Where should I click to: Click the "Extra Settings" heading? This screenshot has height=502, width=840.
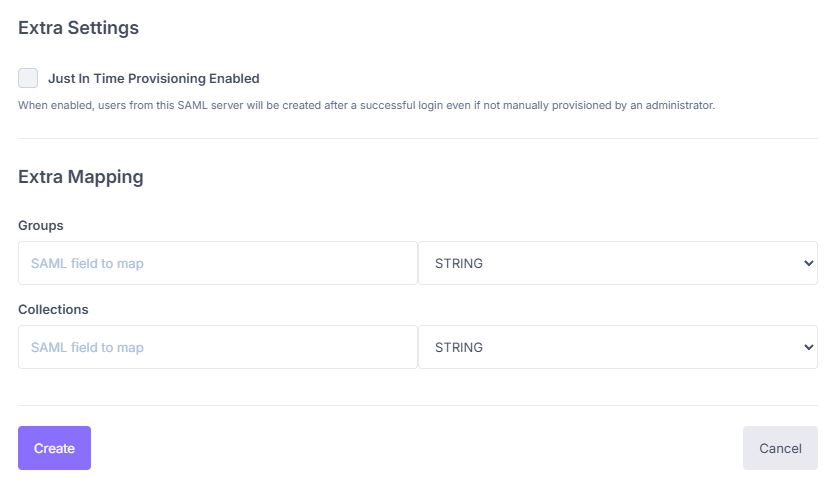[78, 28]
